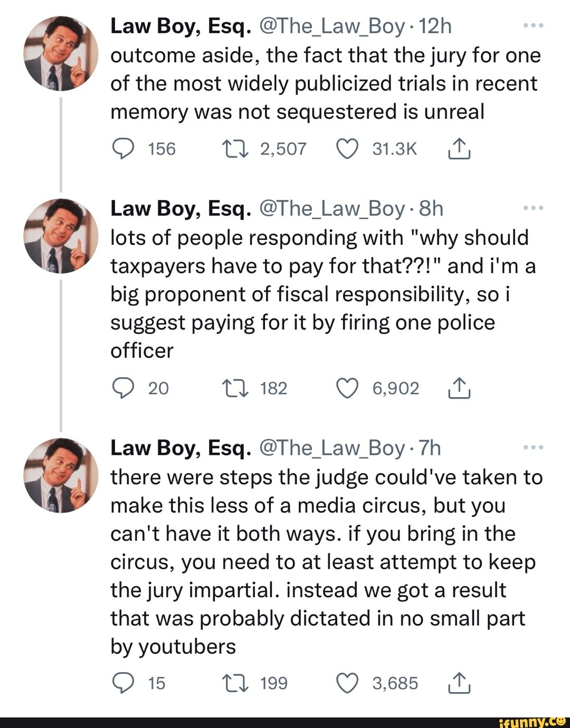
Task: Open more options on the 8h tweet
Action: 533,208
